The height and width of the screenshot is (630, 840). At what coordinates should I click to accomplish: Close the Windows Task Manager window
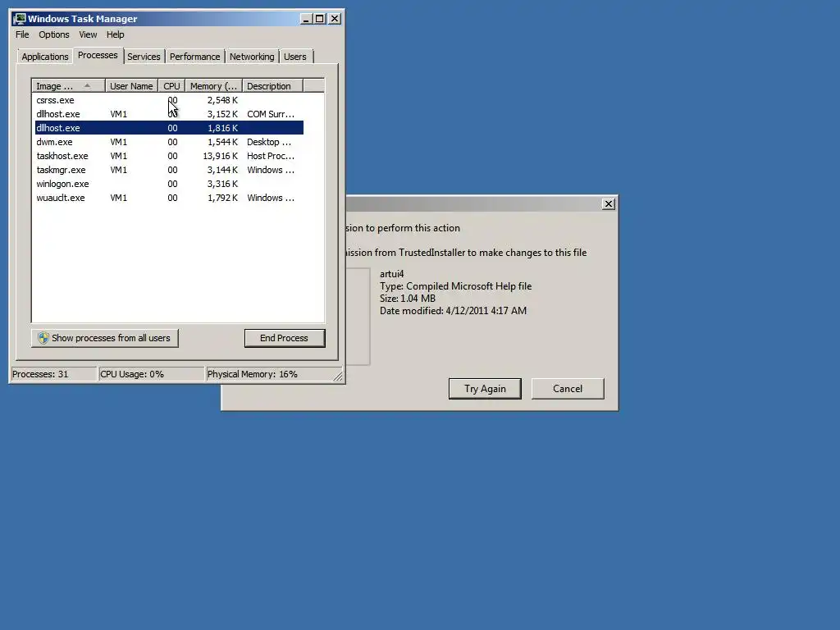tap(335, 19)
